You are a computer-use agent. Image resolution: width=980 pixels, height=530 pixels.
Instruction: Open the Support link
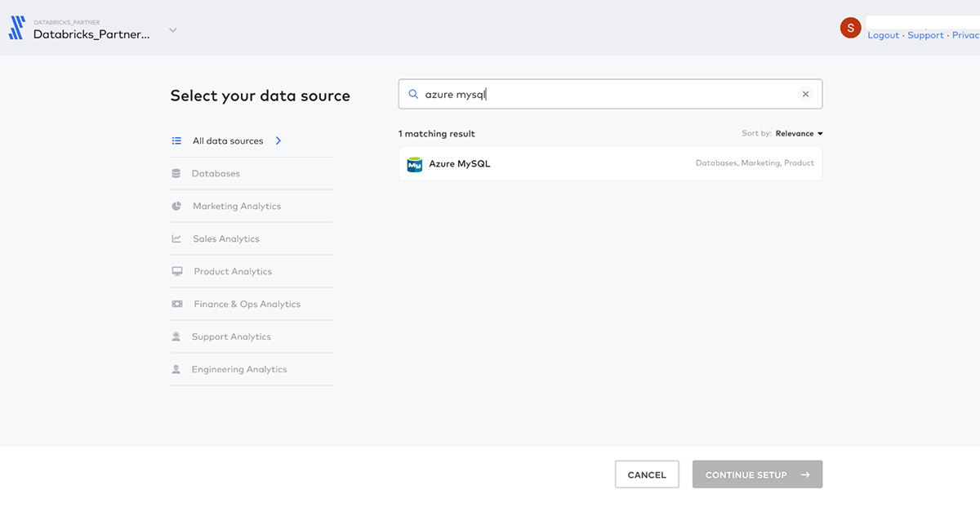coord(925,36)
